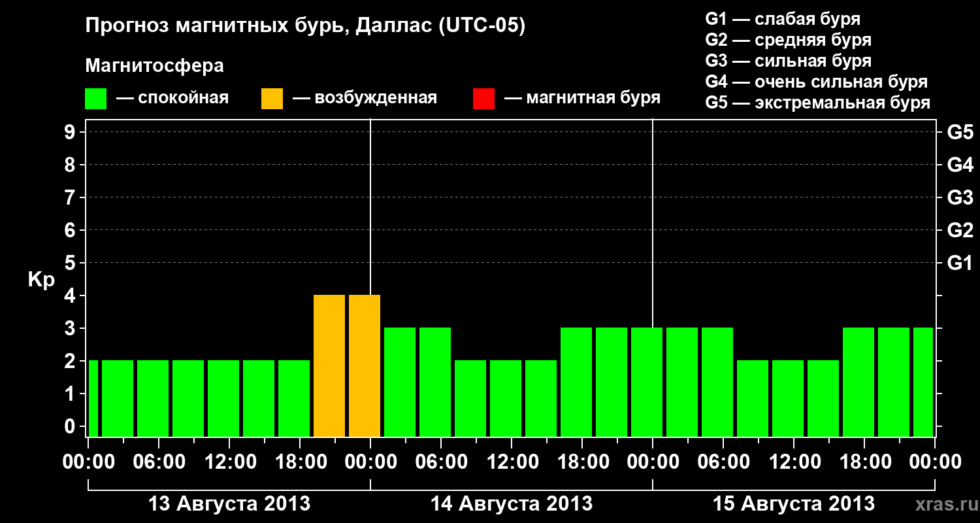The height and width of the screenshot is (523, 980).
Task: Click the '18:00' time label above 15 Августа
Action: tap(864, 462)
